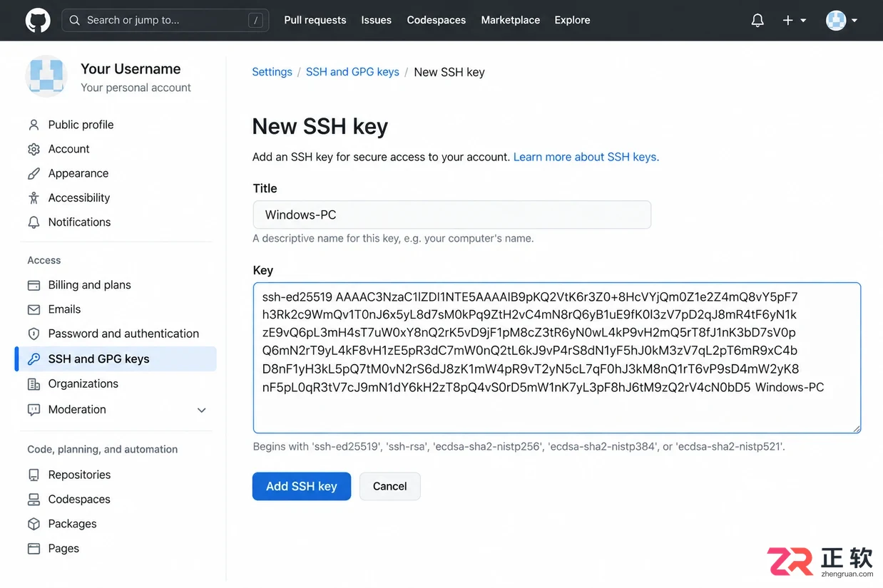Open Organizations settings

[83, 383]
